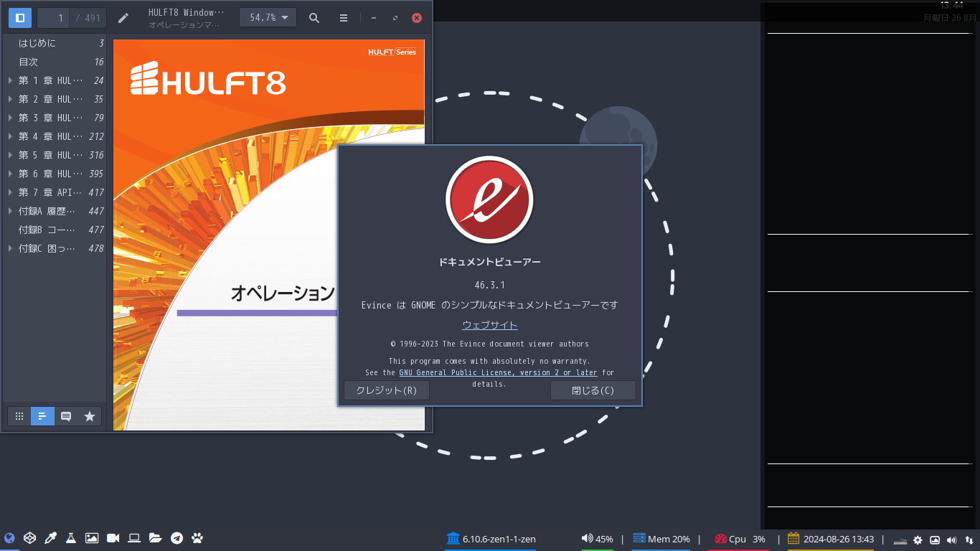Click the クレジット(R) button
The height and width of the screenshot is (551, 980).
(x=387, y=390)
